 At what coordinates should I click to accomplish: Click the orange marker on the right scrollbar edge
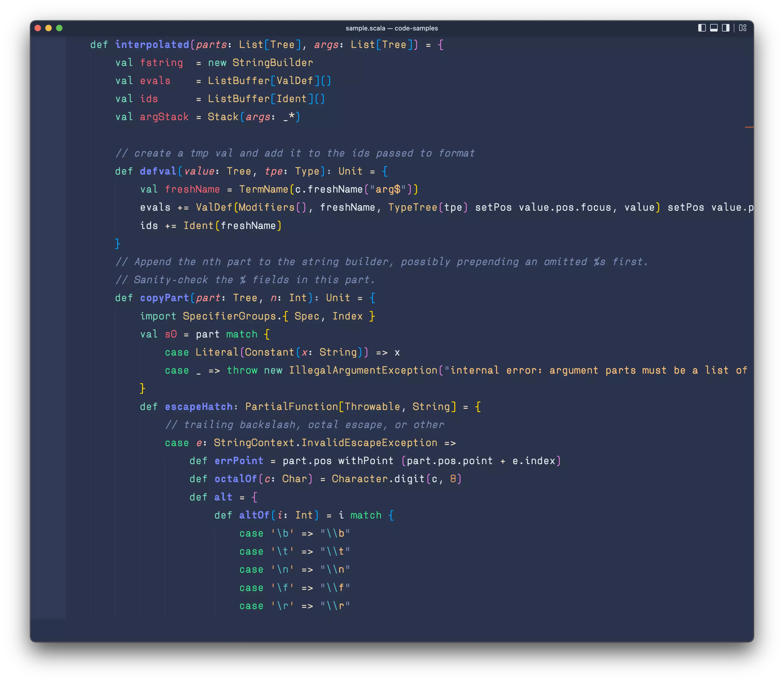[749, 127]
